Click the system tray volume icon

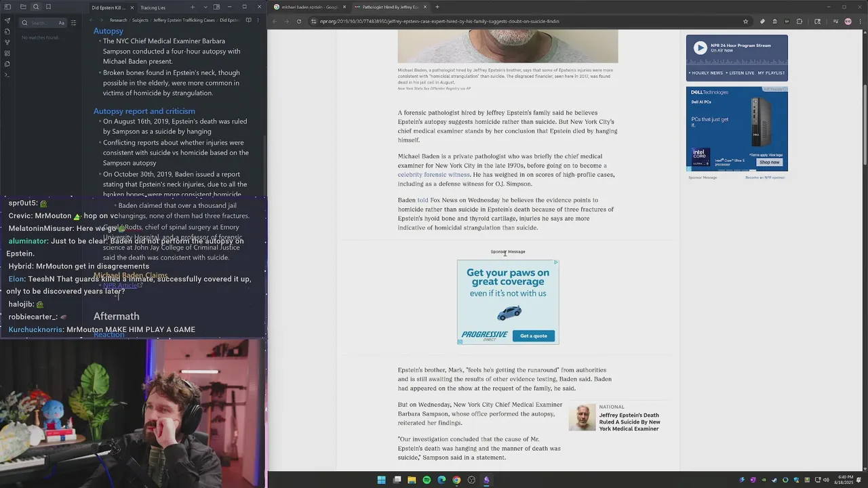tap(825, 480)
